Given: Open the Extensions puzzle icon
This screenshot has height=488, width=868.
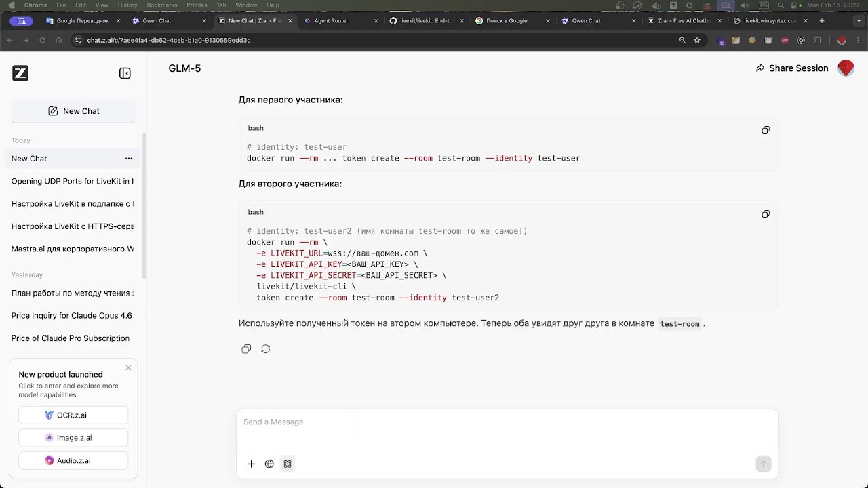Looking at the screenshot, I should click(x=817, y=40).
